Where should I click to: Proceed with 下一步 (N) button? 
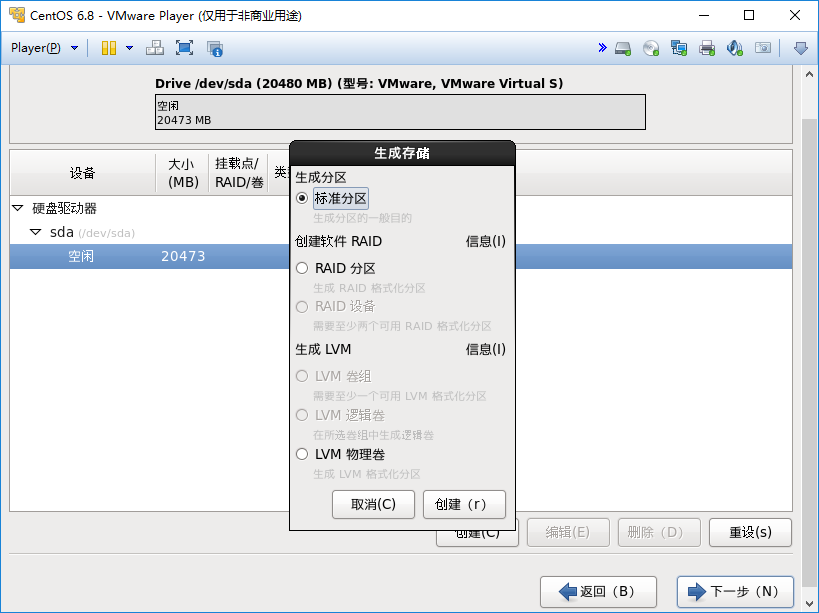click(735, 592)
